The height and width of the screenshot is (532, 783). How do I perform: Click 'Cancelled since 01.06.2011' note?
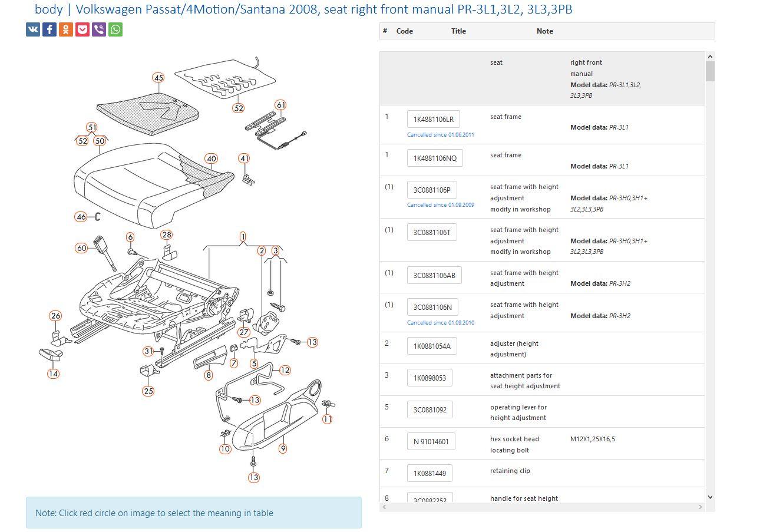coord(441,135)
